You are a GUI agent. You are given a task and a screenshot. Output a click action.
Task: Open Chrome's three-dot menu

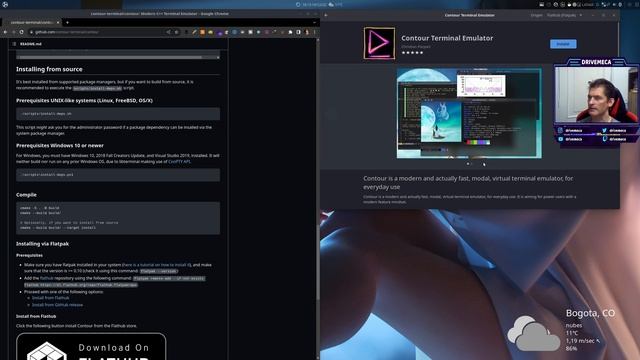pyautogui.click(x=314, y=32)
